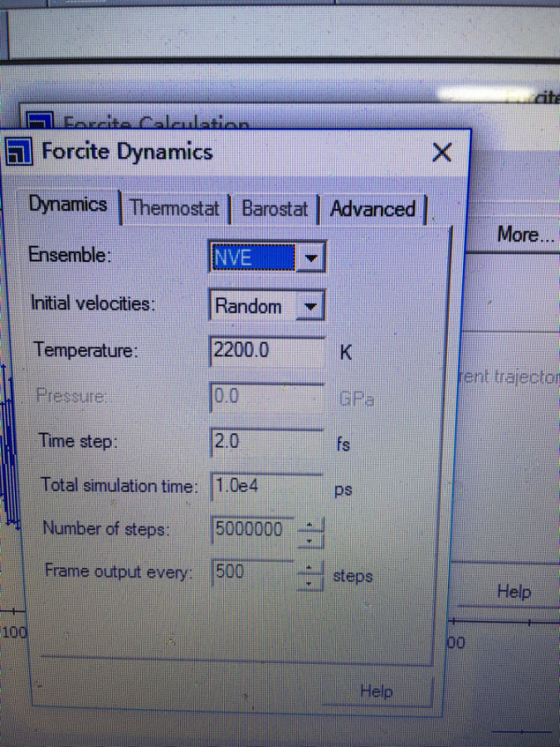Image resolution: width=560 pixels, height=747 pixels.
Task: Click the Time step label
Action: coord(78,441)
